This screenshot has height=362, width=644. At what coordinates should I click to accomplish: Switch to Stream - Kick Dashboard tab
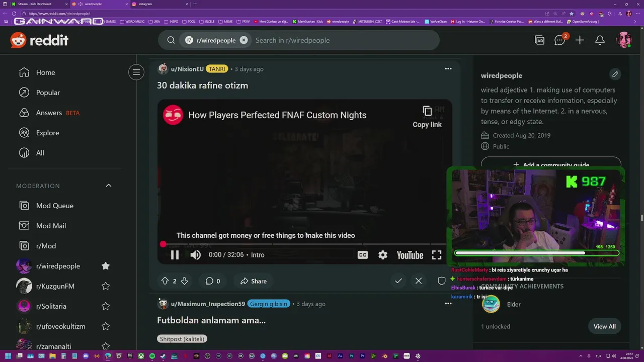point(39,4)
